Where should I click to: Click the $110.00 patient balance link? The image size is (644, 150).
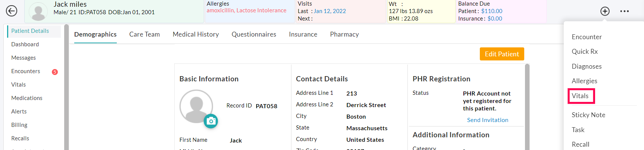(491, 11)
